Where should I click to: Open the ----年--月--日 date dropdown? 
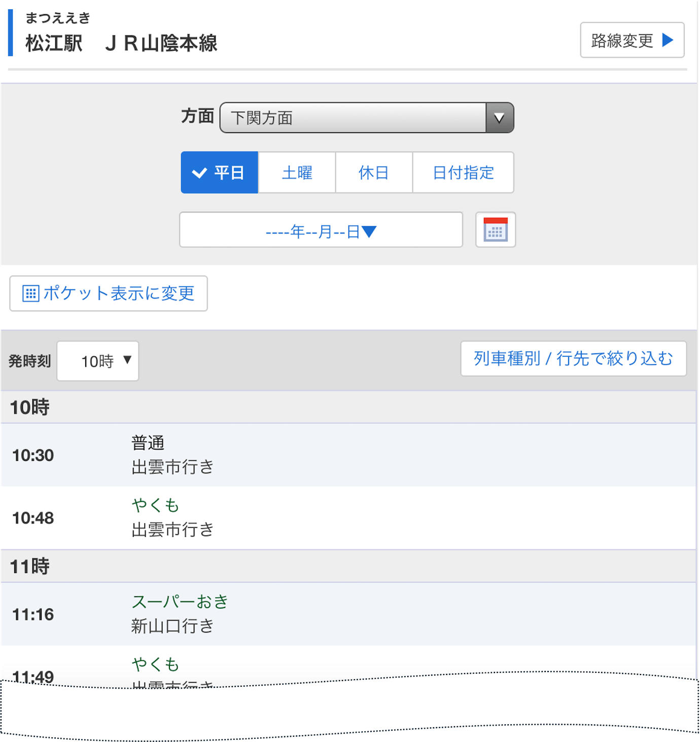321,229
